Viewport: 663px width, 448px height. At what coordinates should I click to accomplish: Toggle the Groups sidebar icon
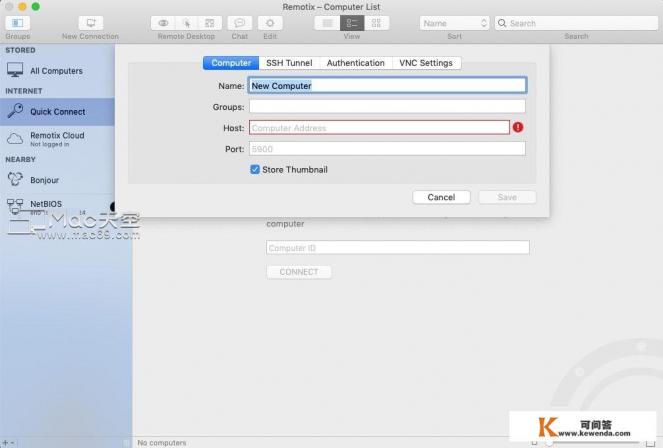click(x=17, y=23)
